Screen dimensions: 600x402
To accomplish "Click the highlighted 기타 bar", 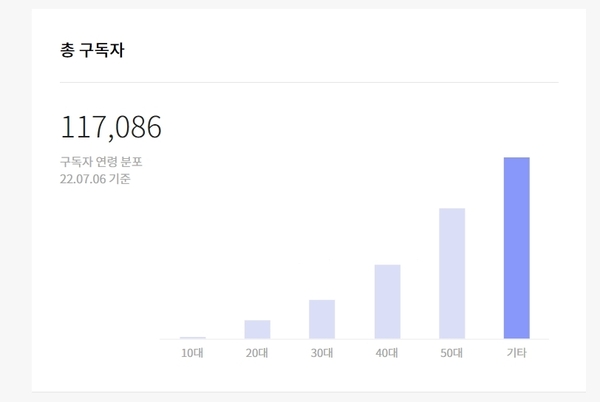I will (x=517, y=248).
